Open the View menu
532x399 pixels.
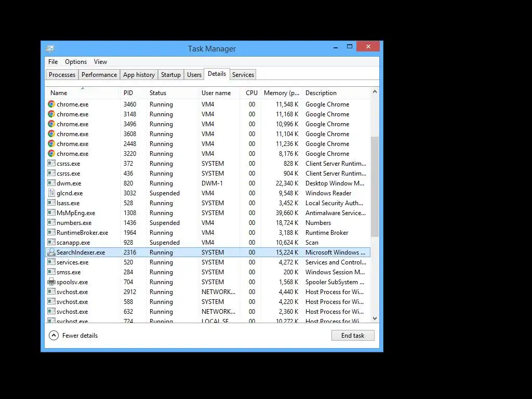tap(100, 62)
